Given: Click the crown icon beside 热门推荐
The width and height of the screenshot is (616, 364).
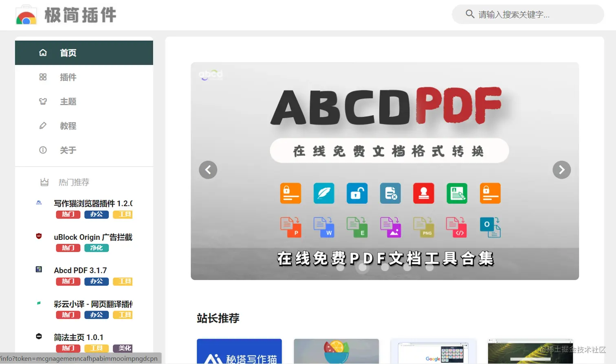Looking at the screenshot, I should pos(44,182).
